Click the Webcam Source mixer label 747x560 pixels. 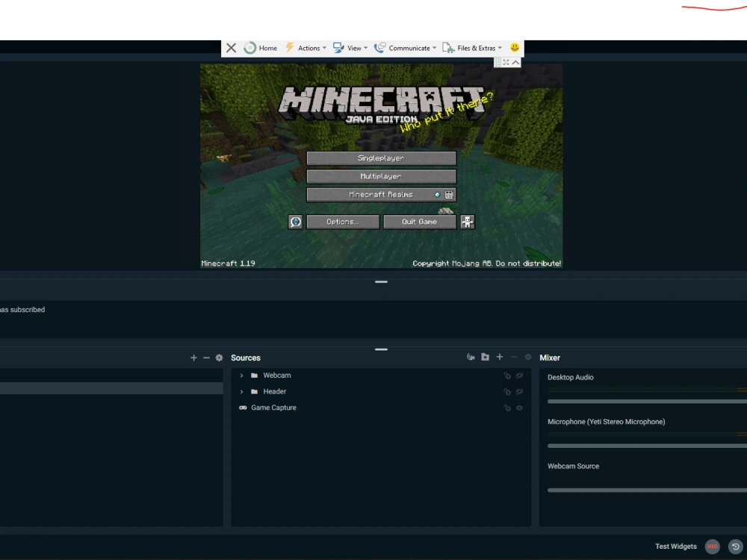pos(573,466)
